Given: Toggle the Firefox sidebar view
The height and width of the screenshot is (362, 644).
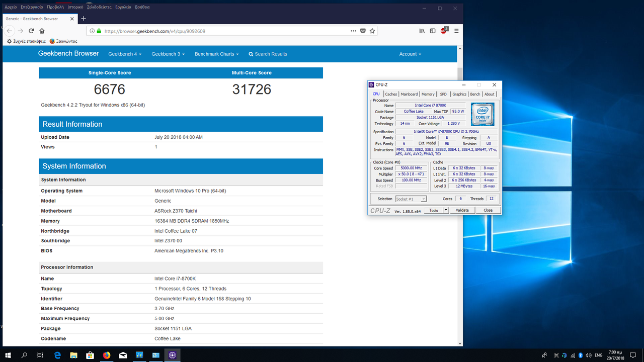Looking at the screenshot, I should tap(433, 31).
